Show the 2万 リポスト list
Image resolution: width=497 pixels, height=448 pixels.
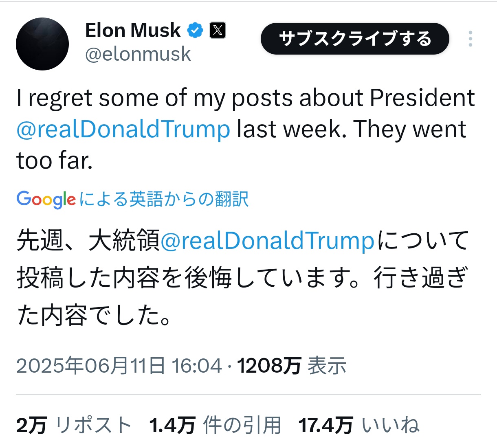74,426
